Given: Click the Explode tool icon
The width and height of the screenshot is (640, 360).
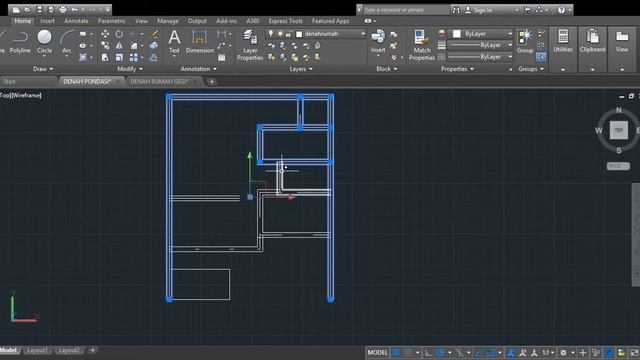Looking at the screenshot, I should click(154, 46).
